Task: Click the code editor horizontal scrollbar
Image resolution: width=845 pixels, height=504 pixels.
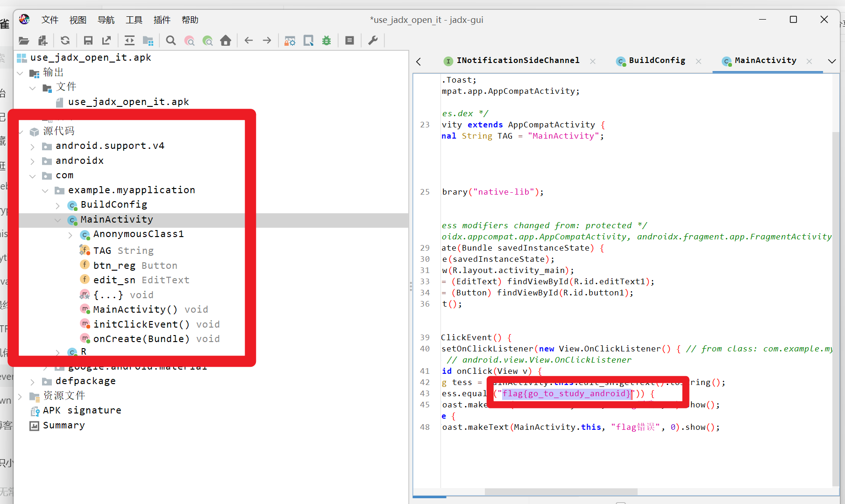Action: [x=561, y=492]
